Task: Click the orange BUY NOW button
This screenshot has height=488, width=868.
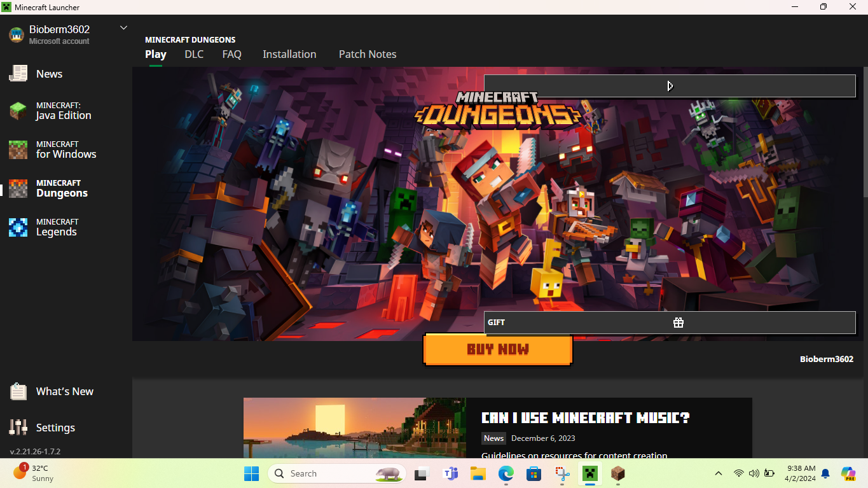Action: coord(498,349)
